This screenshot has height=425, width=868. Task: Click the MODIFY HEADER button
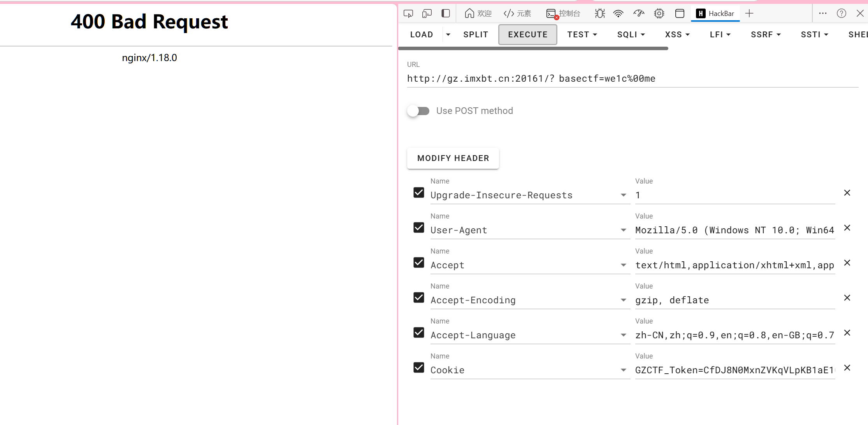tap(453, 158)
